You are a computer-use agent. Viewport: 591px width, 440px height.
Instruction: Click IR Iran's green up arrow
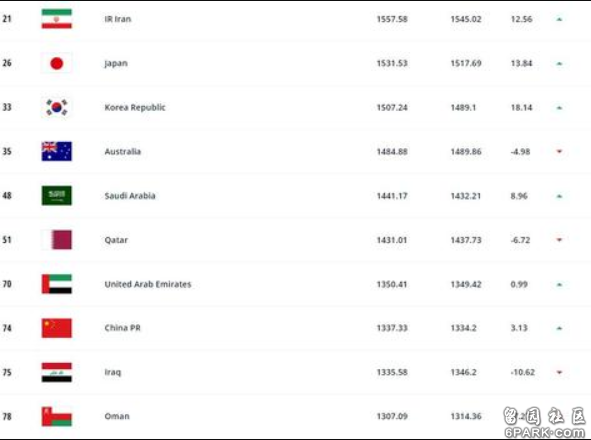pyautogui.click(x=559, y=19)
